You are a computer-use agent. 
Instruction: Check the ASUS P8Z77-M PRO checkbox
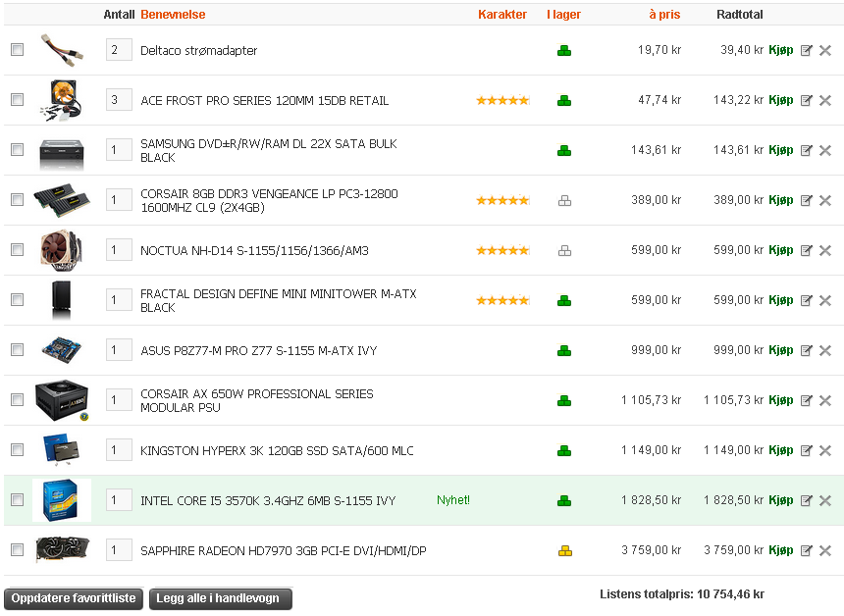click(18, 350)
